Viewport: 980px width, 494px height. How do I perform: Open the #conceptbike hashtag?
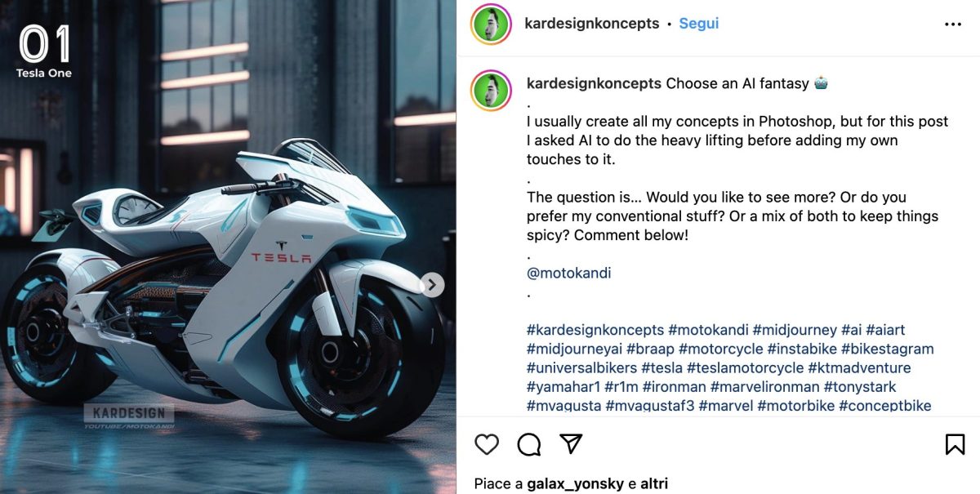tap(885, 405)
